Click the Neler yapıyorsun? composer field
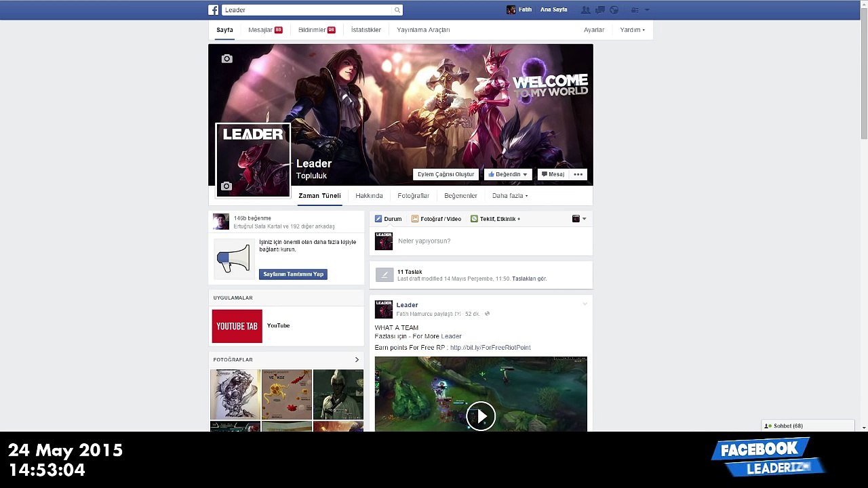 [481, 241]
